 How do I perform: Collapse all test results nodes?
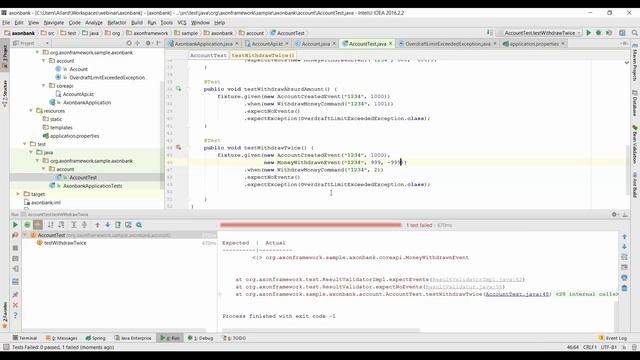pyautogui.click(x=84, y=225)
